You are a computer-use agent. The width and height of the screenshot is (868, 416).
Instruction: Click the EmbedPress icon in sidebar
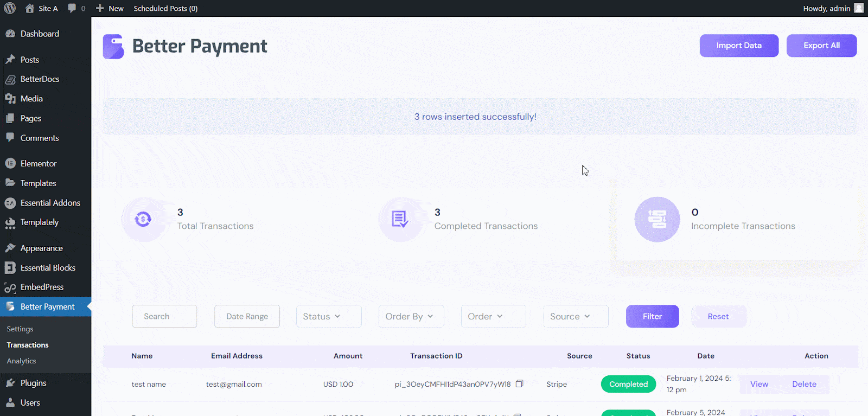10,287
